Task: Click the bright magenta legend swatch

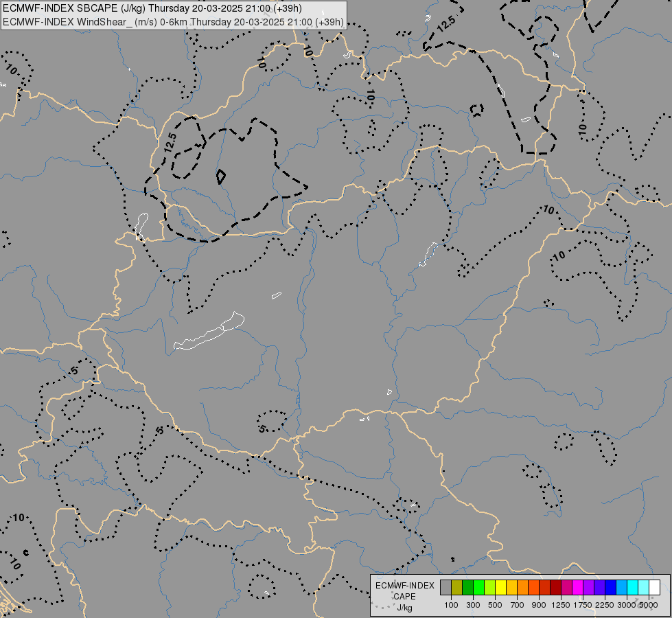Action: (578, 587)
